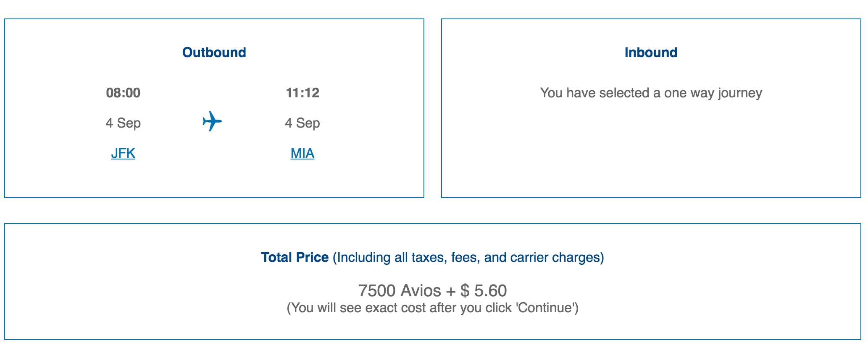The image size is (868, 350).
Task: Click the one way journey message
Action: tap(651, 93)
